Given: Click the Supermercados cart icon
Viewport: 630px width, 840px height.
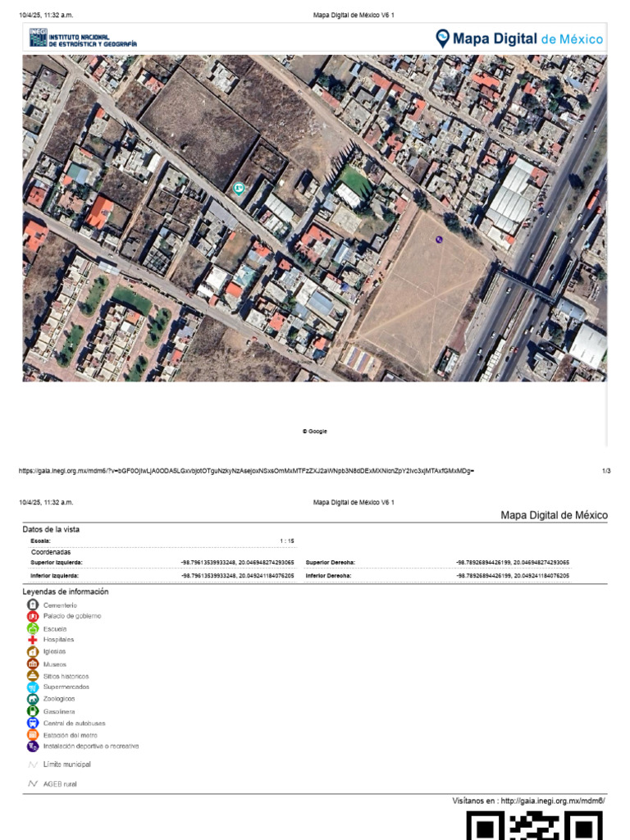Looking at the screenshot, I should 33,687.
